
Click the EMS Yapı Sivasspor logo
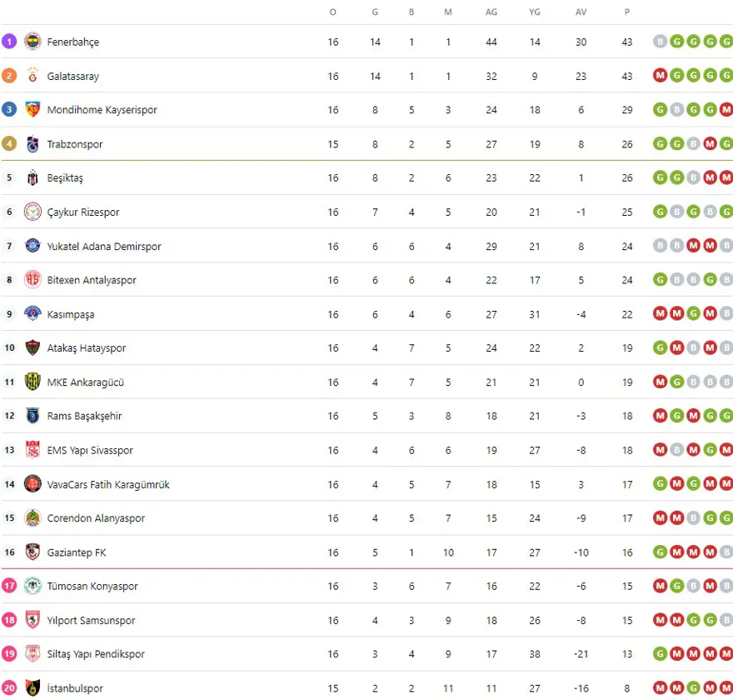(32, 450)
